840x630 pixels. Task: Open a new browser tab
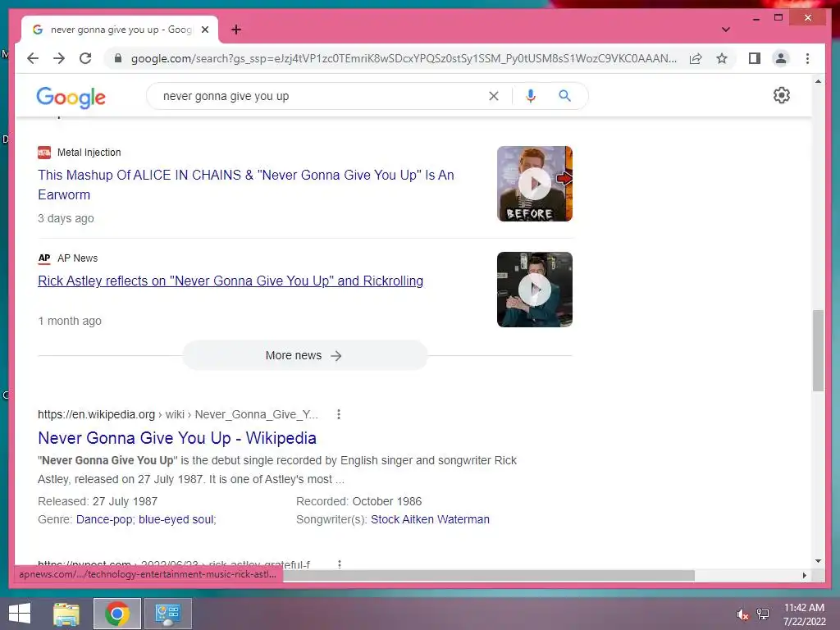pos(236,30)
